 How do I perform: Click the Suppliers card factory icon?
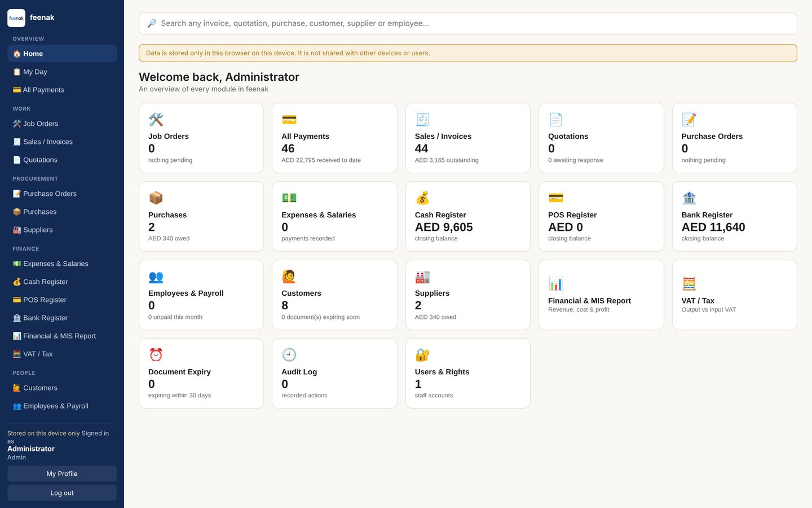[x=422, y=277]
